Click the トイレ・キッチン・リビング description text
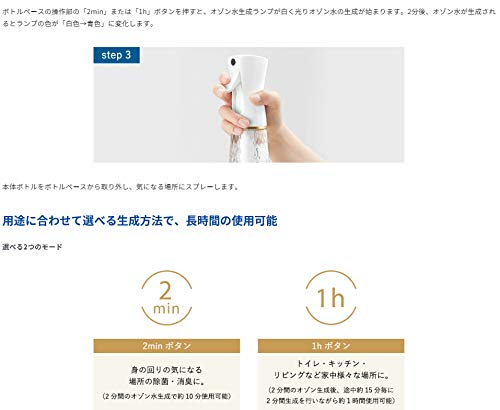Image resolution: width=500 pixels, height=410 pixels. (x=331, y=369)
